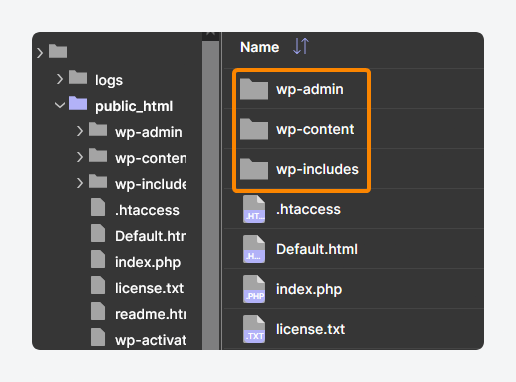Click wp-content folder icon in tree

coord(98,155)
